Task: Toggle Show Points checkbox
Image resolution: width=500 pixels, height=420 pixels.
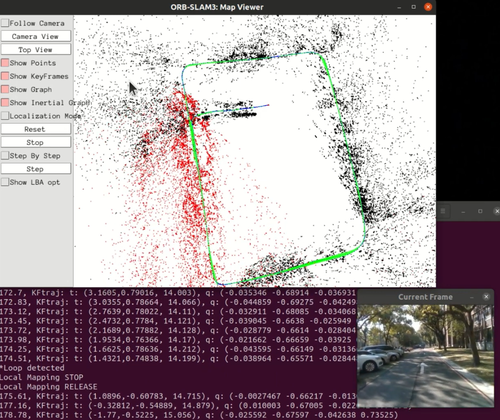Action: pos(5,63)
